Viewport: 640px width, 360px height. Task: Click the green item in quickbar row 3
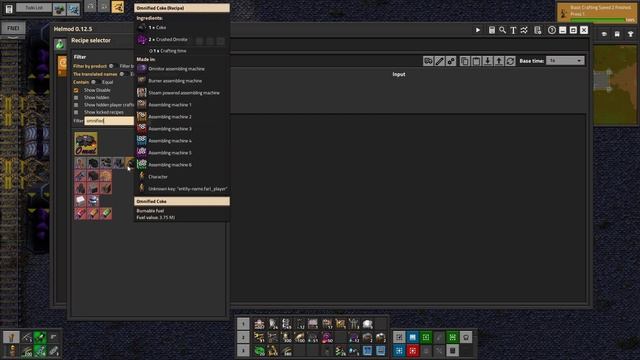click(x=259, y=351)
